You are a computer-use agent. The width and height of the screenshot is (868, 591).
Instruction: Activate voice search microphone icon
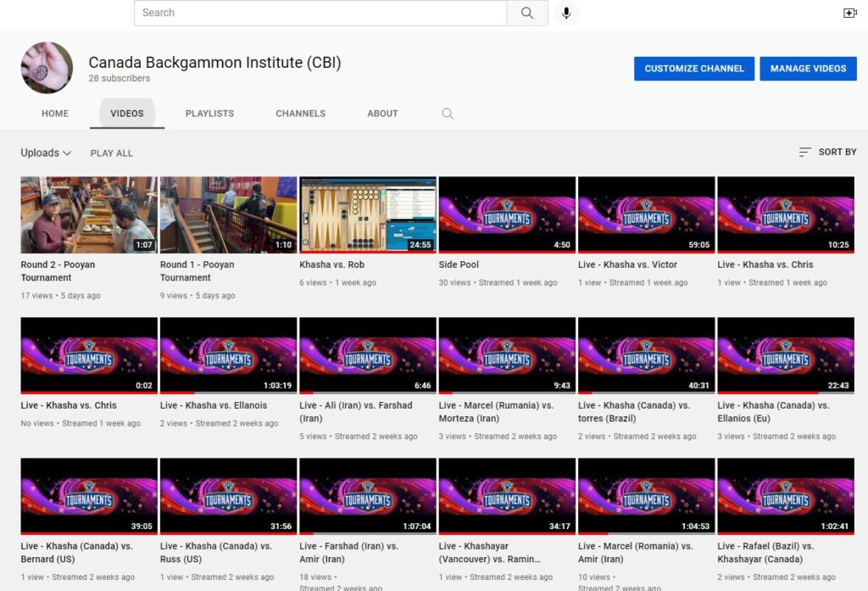[566, 13]
